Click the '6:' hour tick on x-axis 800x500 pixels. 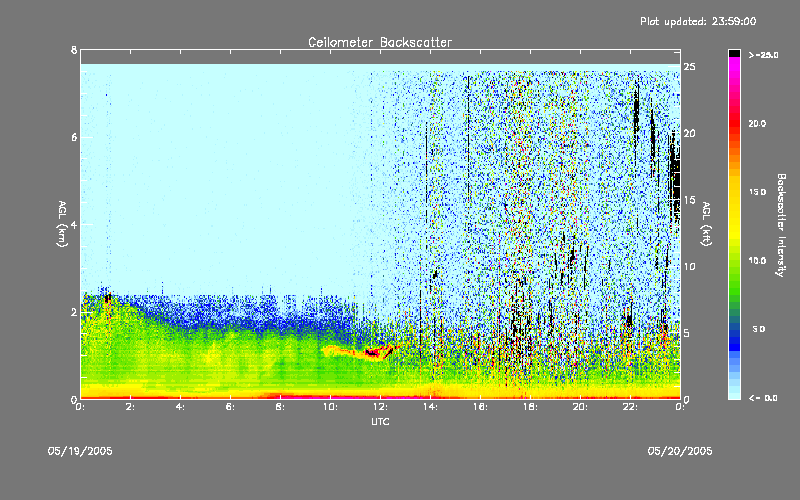[x=231, y=407]
